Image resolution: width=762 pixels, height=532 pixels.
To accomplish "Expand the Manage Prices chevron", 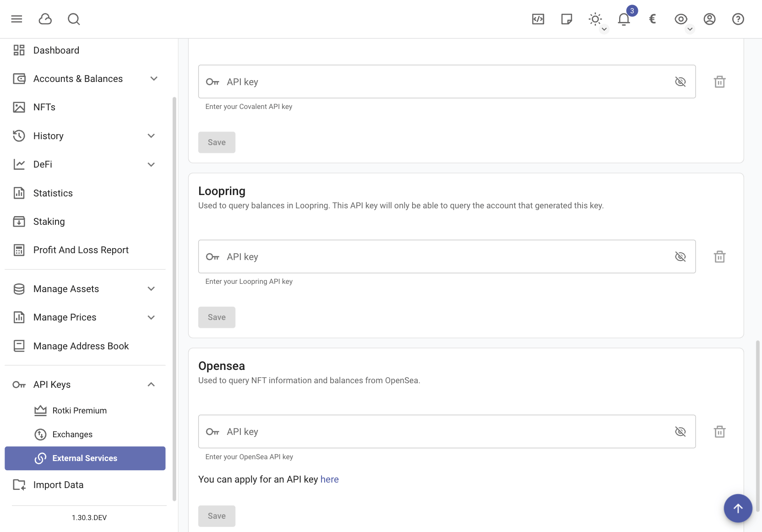I will 151,317.
